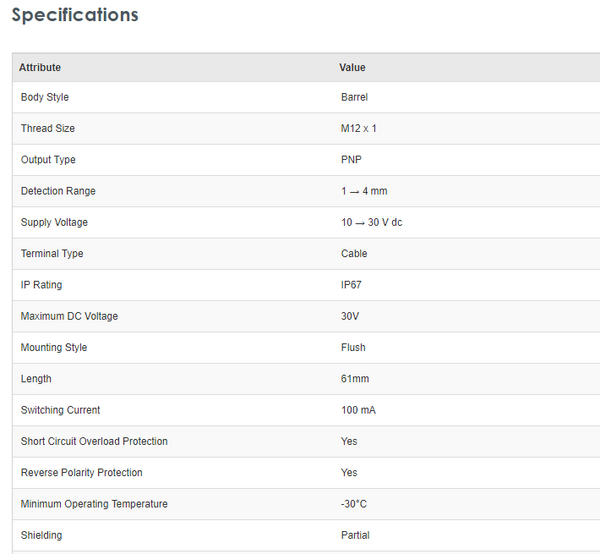Click the Partial shielding value

[355, 535]
